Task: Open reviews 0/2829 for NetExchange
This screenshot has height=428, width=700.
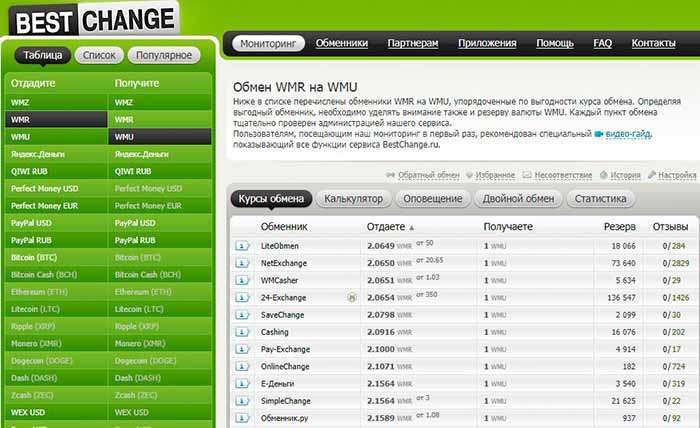Action: pyautogui.click(x=676, y=263)
